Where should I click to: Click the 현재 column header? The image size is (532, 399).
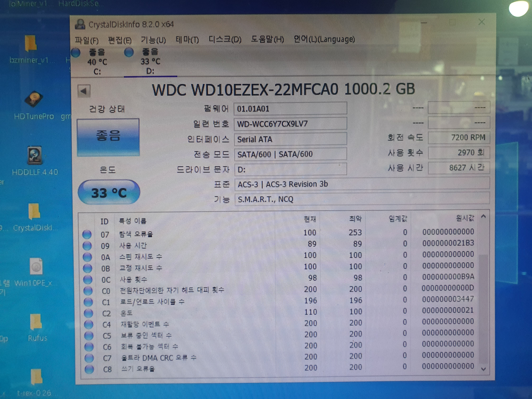[x=310, y=219]
